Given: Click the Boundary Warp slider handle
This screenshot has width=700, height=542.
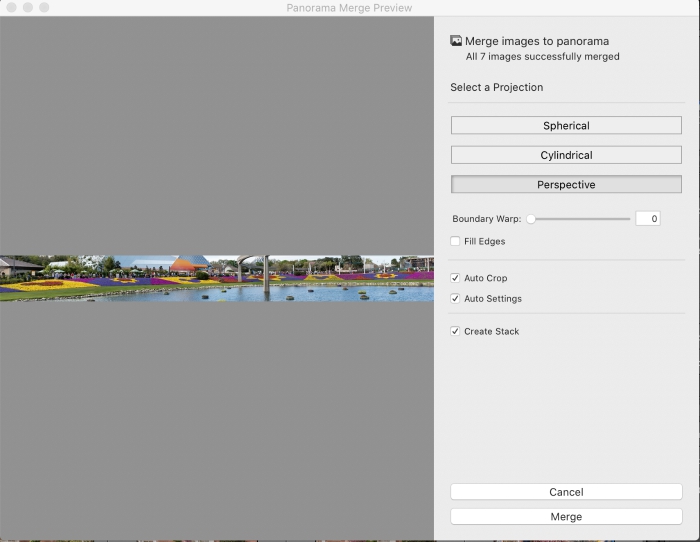Looking at the screenshot, I should [531, 219].
